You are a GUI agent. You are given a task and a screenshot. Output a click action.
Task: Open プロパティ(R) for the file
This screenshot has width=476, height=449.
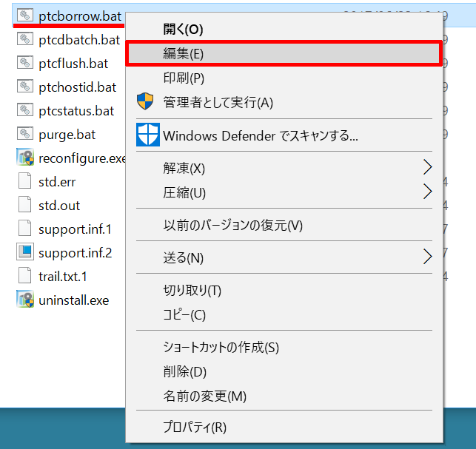tap(194, 427)
